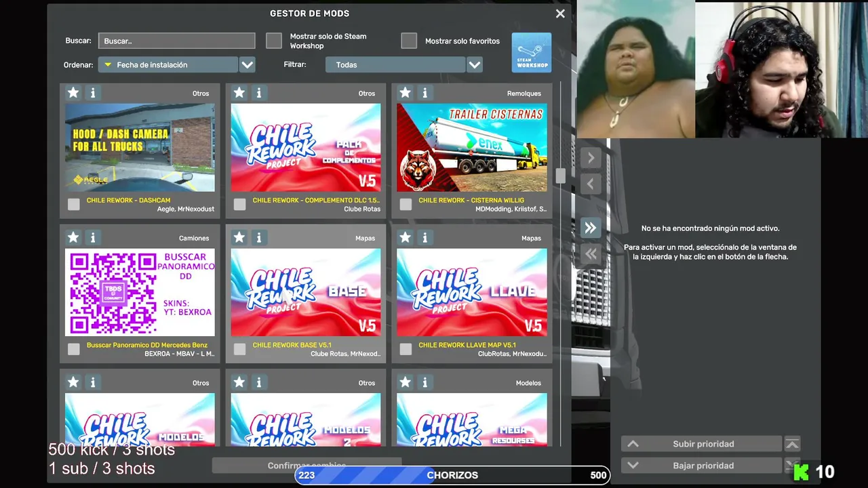Select the Pack de Complementos V.5 thumbnail
This screenshot has height=488, width=868.
click(x=306, y=147)
